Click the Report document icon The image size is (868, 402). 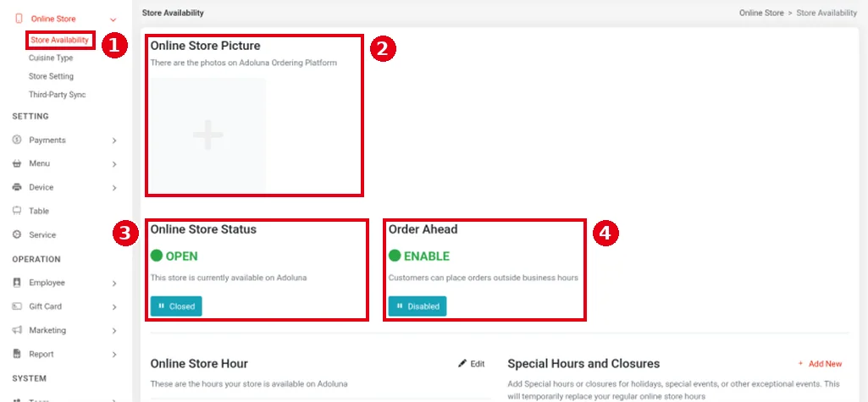[17, 354]
